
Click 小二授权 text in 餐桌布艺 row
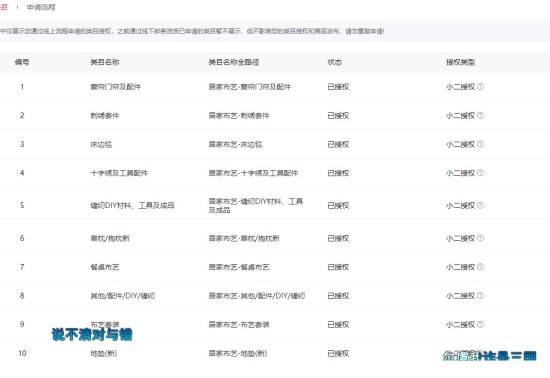pos(461,267)
